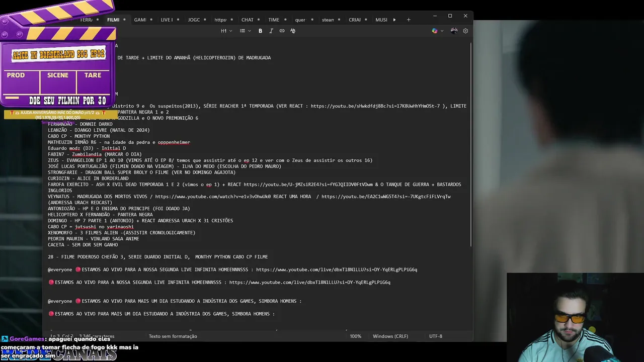Viewport: 644px width, 362px height.
Task: Click Windows (CRLF) line ending in status bar
Action: pos(390,336)
